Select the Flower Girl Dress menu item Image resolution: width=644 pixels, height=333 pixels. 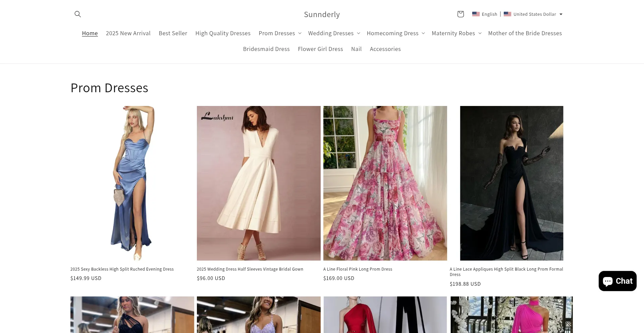point(320,49)
